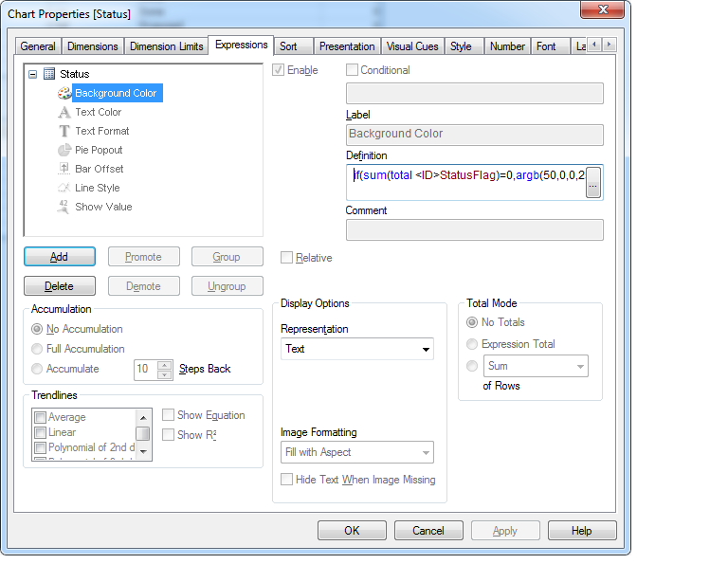The height and width of the screenshot is (582, 728).
Task: Switch to the Dimensions tab
Action: point(92,46)
